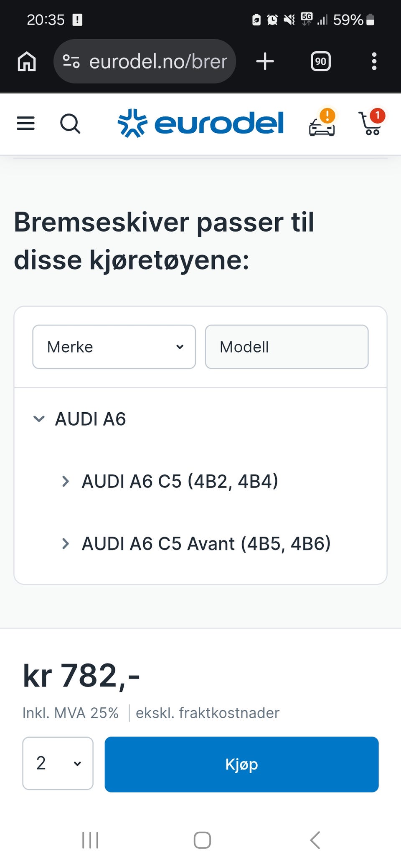Open the hamburger navigation menu
The height and width of the screenshot is (868, 401).
point(25,124)
